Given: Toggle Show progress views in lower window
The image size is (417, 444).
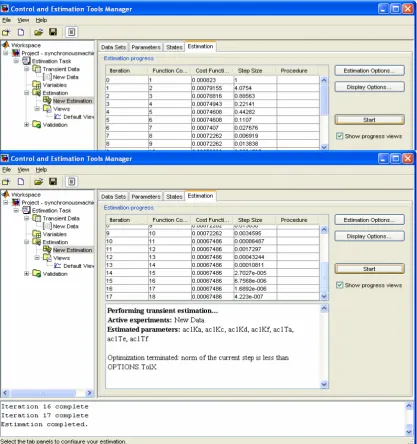Looking at the screenshot, I should tap(339, 285).
